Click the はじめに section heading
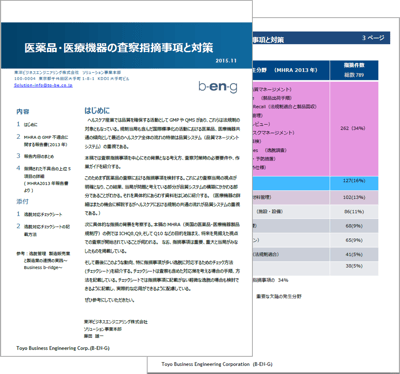The height and width of the screenshot is (374, 400). pyautogui.click(x=97, y=111)
